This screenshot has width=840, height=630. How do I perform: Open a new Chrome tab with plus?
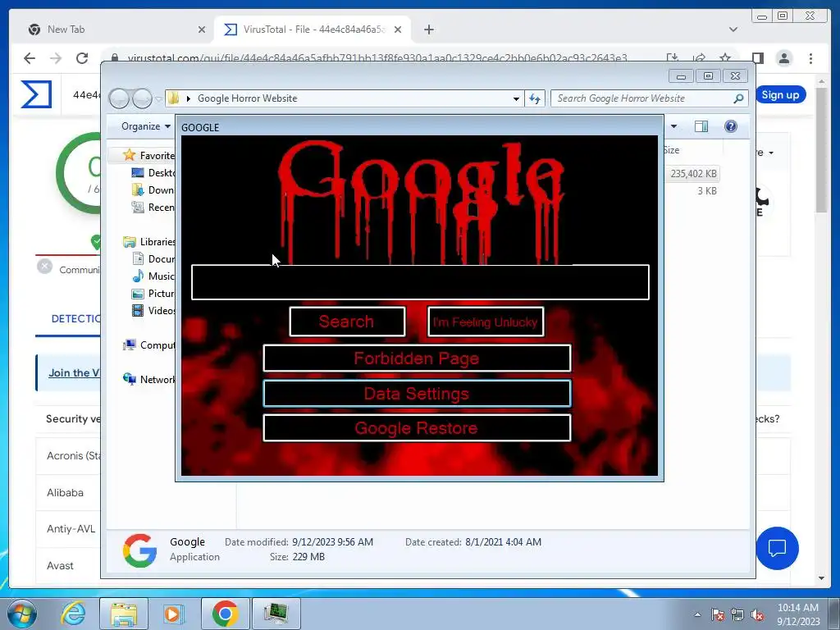click(428, 30)
